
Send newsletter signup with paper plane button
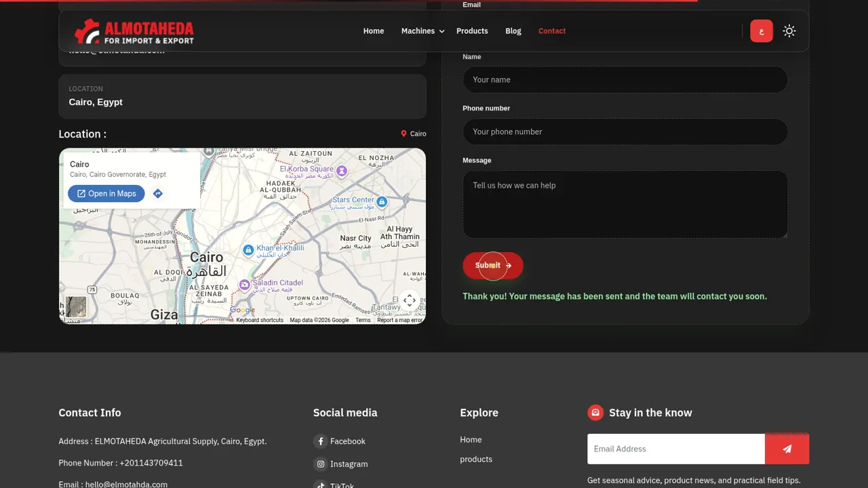point(787,449)
